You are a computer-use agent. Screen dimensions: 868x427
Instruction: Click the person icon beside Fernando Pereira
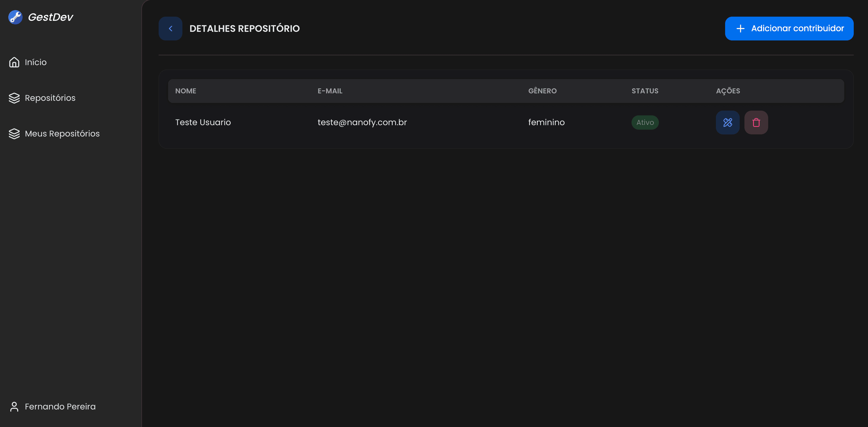point(14,406)
